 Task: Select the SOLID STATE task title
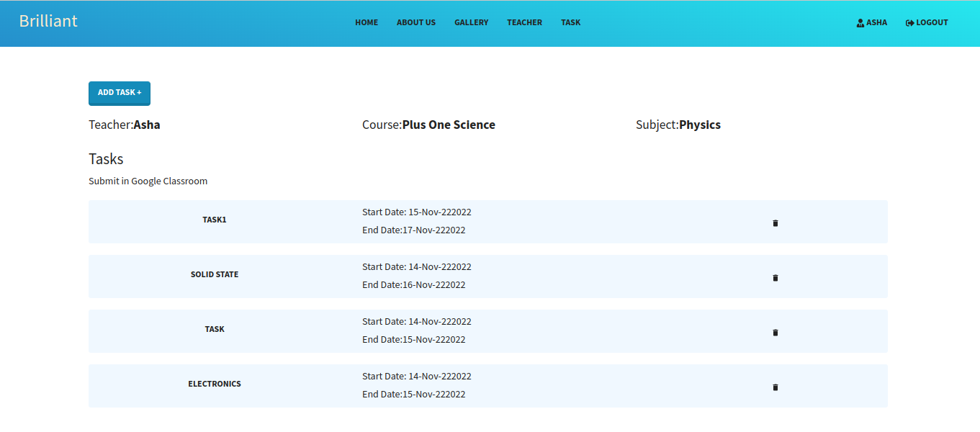(215, 274)
